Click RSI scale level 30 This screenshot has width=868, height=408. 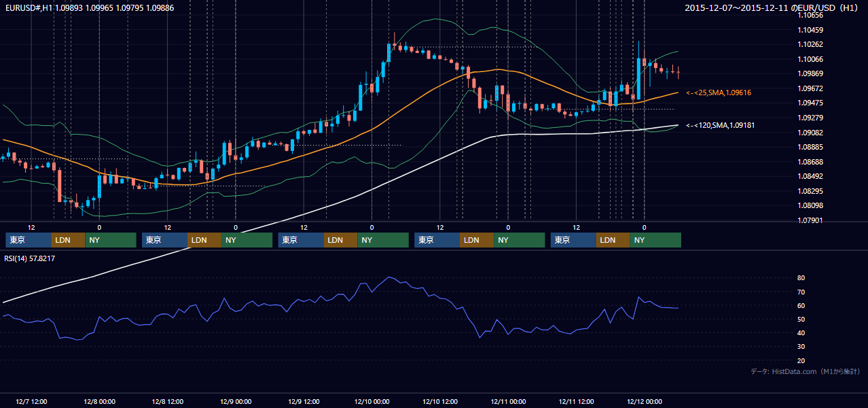point(801,347)
